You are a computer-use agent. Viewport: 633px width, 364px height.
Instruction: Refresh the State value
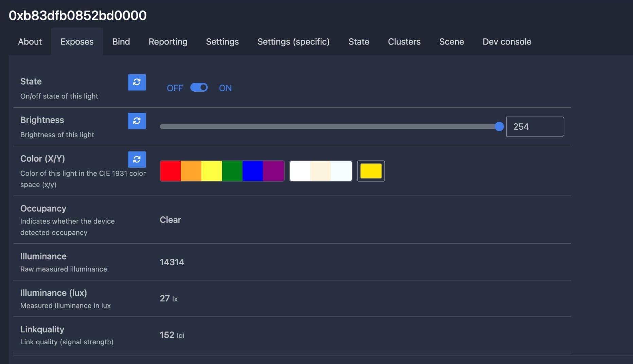click(137, 82)
